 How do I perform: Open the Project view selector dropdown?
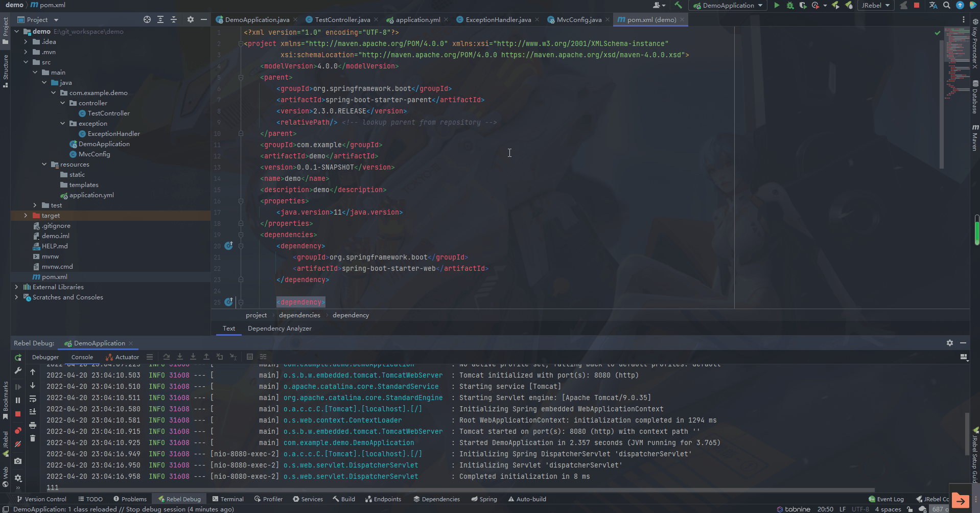(38, 19)
